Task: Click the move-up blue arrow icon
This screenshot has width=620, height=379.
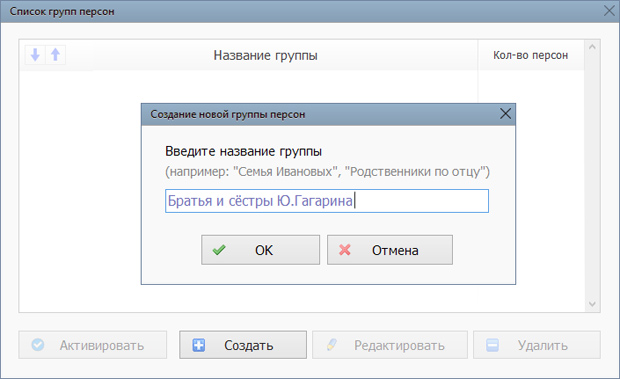Action: [x=55, y=55]
